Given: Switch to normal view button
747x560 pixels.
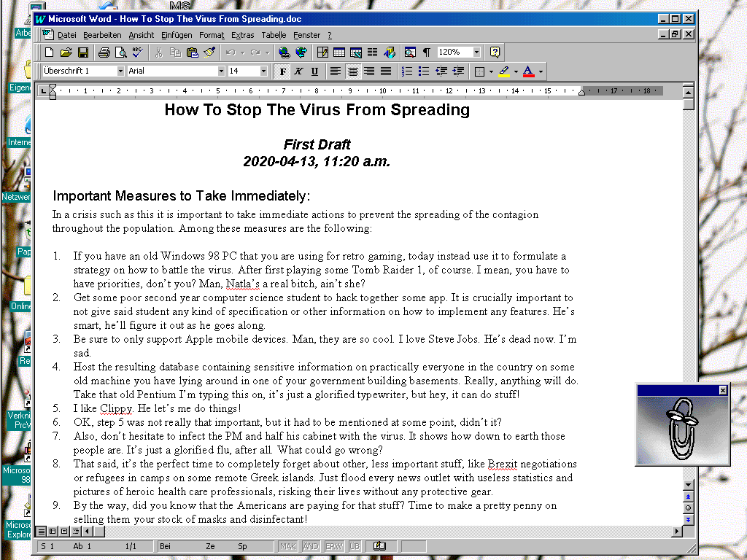Looking at the screenshot, I should pyautogui.click(x=42, y=531).
